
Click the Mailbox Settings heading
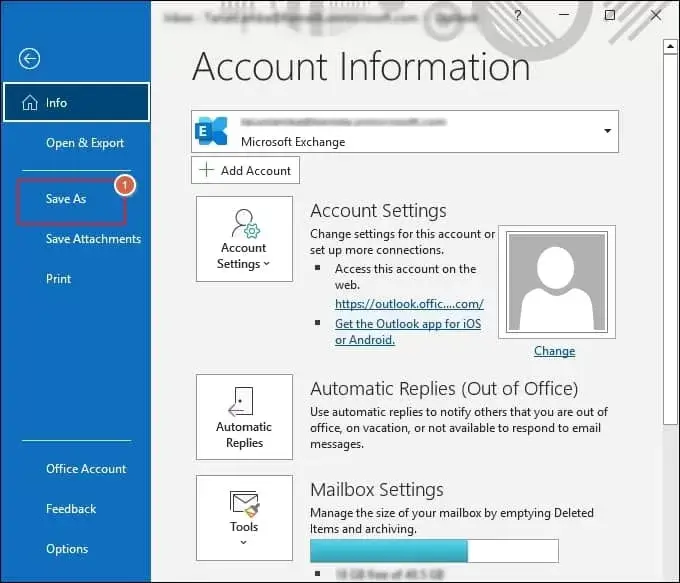(377, 490)
